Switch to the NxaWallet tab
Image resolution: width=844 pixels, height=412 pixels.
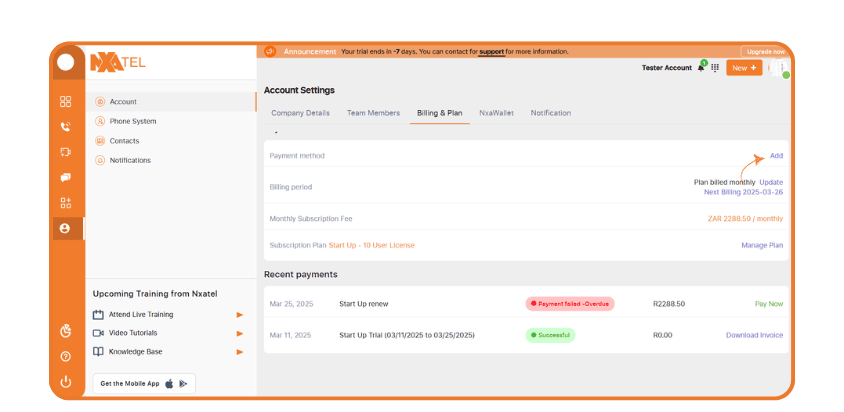click(x=496, y=113)
